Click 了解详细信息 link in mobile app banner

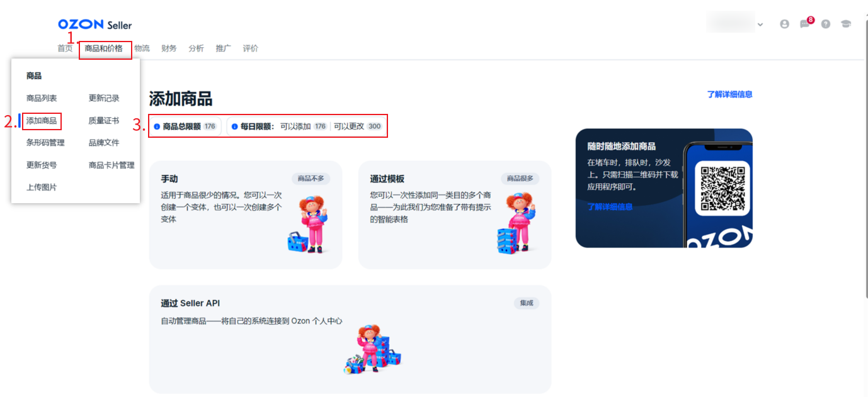click(610, 206)
